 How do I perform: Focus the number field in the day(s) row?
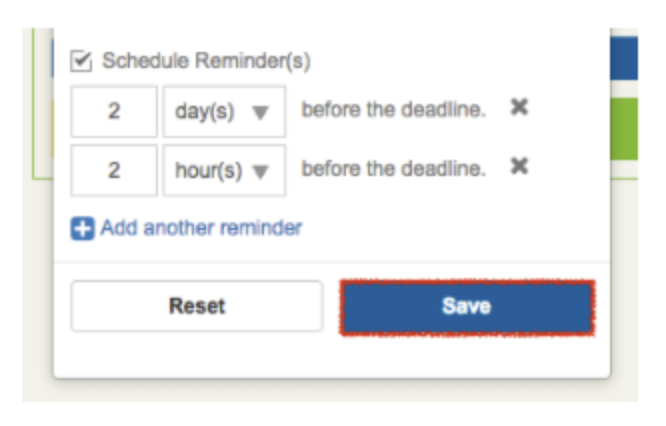click(x=114, y=112)
